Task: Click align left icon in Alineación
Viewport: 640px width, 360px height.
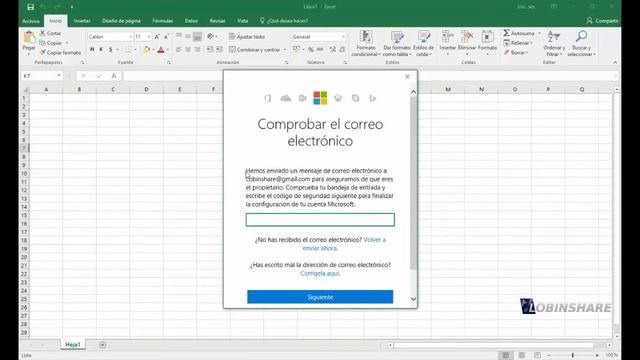Action: (178, 49)
